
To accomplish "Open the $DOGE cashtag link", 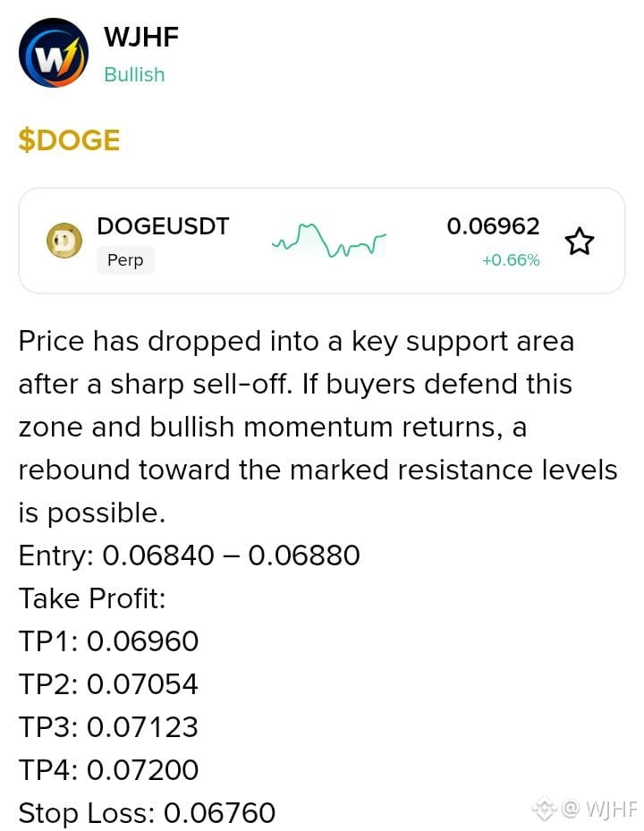I will pos(69,140).
